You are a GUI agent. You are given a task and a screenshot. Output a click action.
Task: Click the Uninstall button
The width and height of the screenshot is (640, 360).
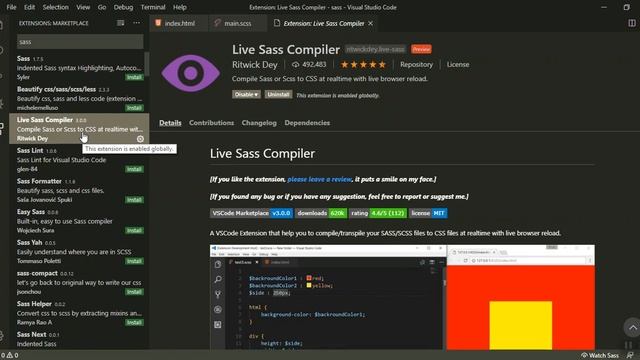[278, 95]
